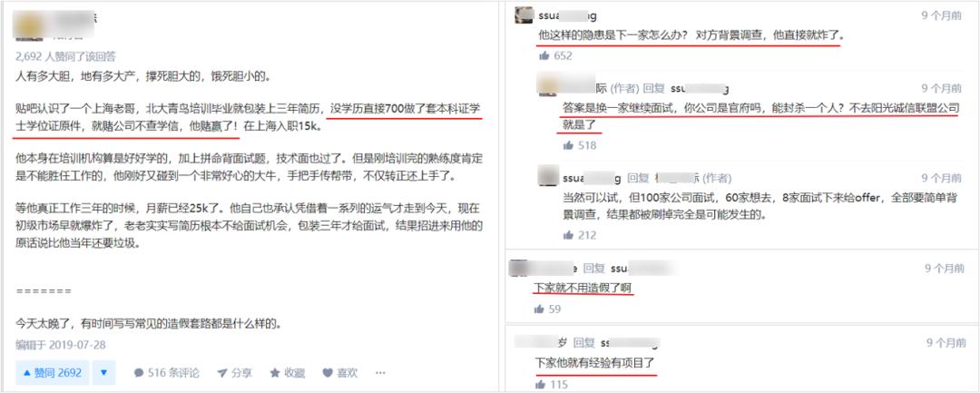Viewport: 980px width, 393px height.
Task: Open the three-dot more options menu
Action: click(380, 373)
